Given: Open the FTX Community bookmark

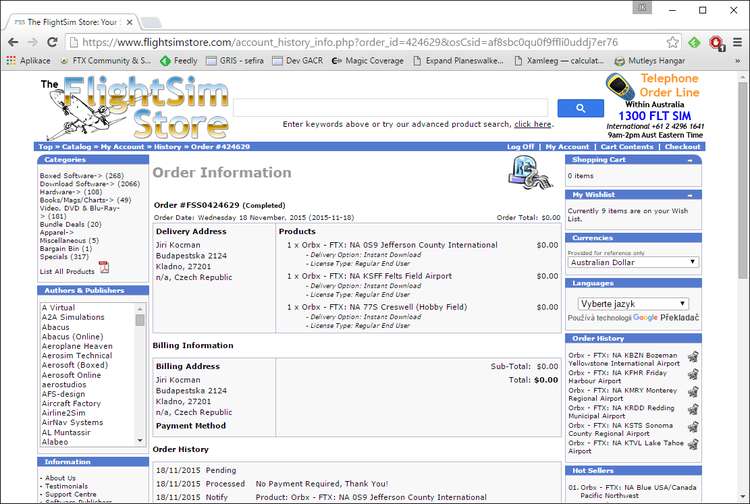Looking at the screenshot, I should (x=106, y=61).
